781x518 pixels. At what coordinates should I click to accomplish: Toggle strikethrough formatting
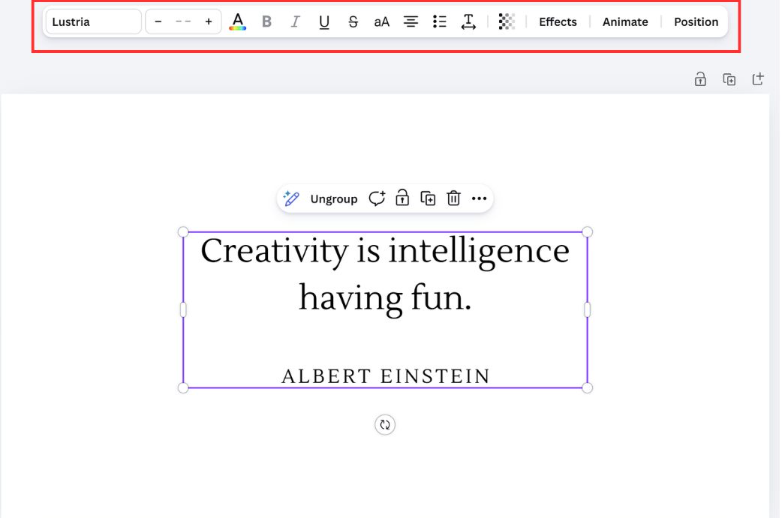353,22
